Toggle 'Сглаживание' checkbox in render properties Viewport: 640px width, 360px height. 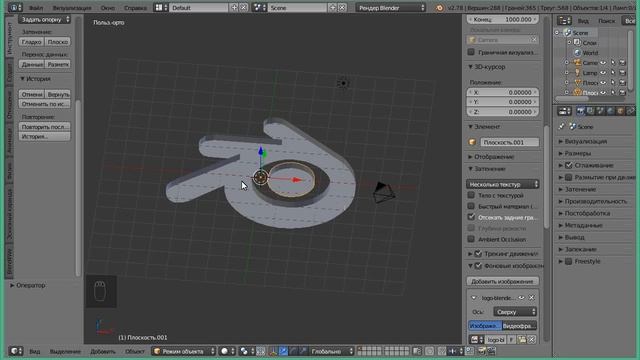pyautogui.click(x=569, y=165)
